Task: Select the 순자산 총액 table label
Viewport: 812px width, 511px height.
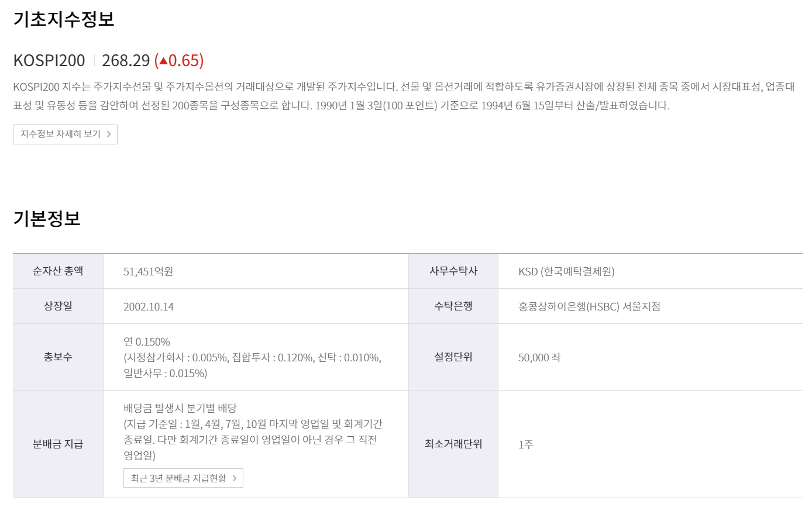Action: [59, 271]
